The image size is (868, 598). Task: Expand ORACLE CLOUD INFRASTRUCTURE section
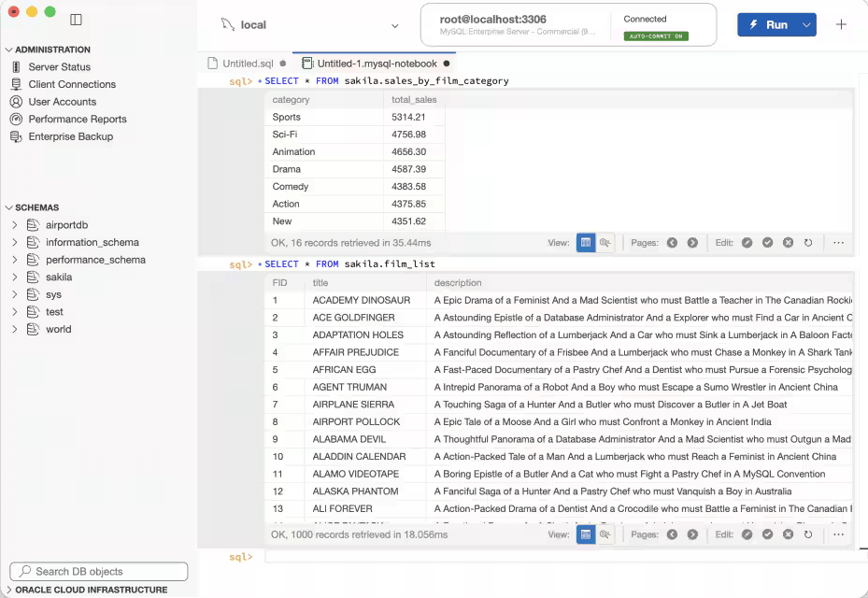8,590
